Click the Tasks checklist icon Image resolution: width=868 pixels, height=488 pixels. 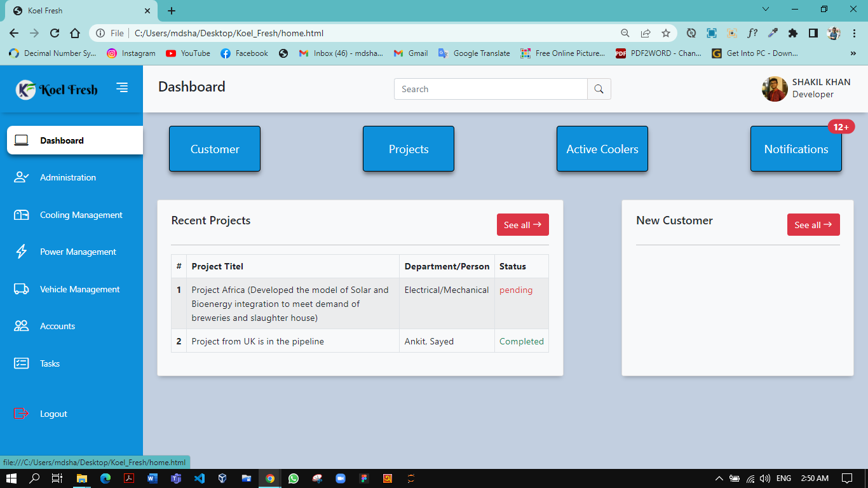[x=22, y=363]
